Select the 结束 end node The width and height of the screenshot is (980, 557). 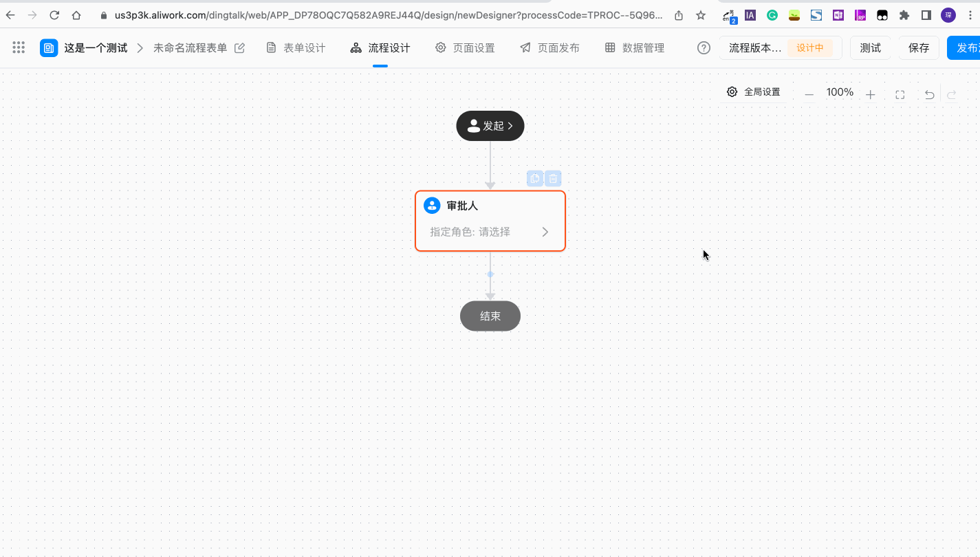click(490, 316)
